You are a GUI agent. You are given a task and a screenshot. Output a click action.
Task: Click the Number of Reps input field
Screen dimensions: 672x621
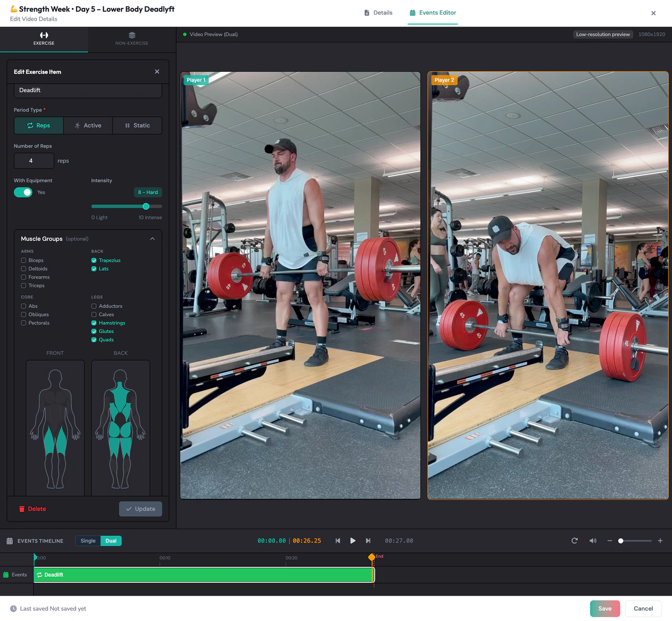point(34,161)
